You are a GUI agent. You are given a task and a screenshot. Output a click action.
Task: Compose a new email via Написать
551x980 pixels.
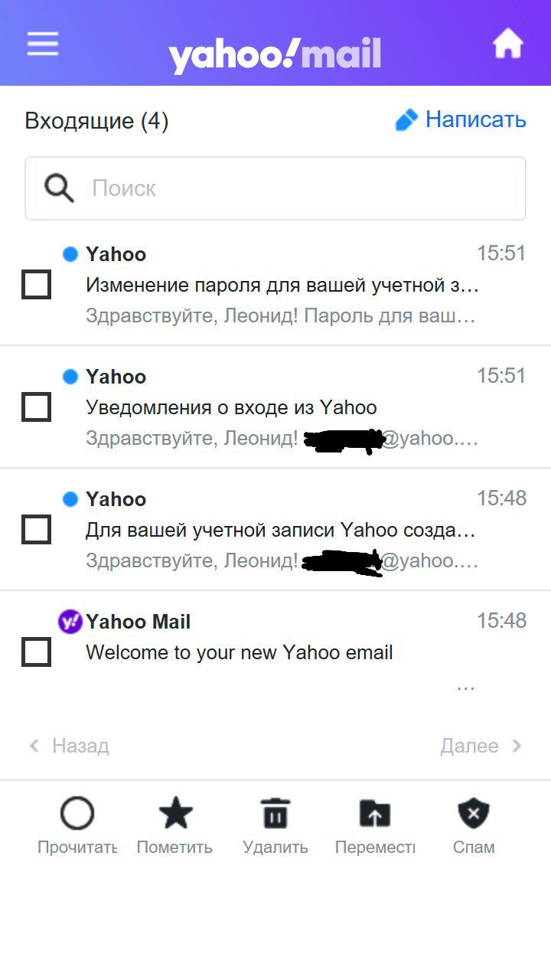pyautogui.click(x=461, y=120)
